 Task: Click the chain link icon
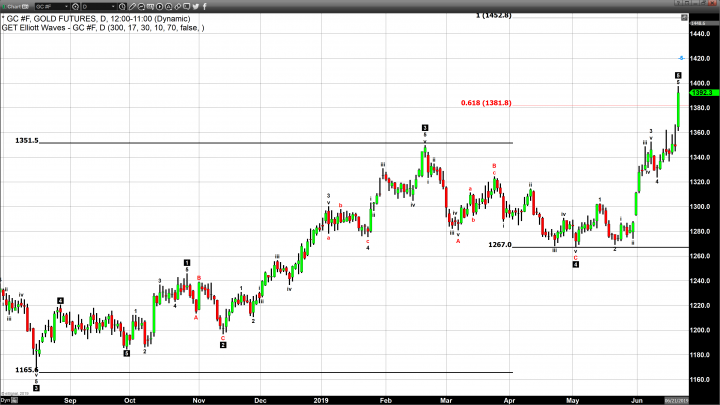click(x=178, y=6)
